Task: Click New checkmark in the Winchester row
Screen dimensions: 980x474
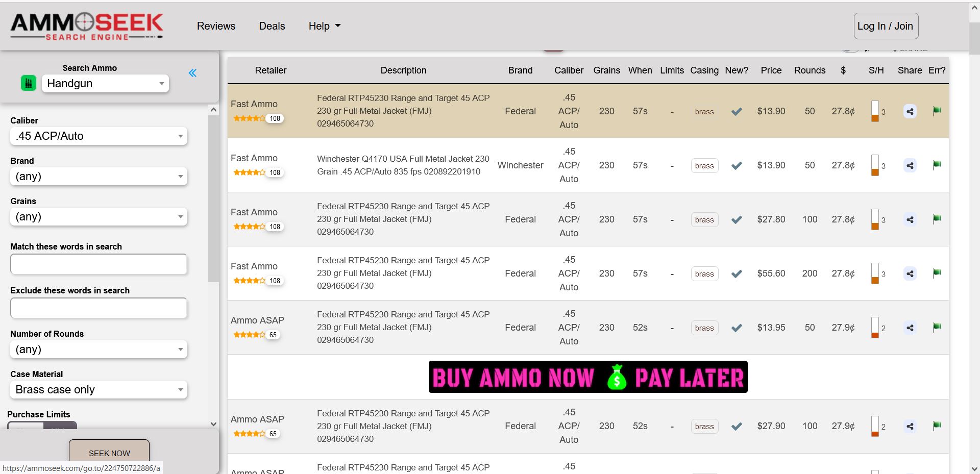Action: click(x=737, y=165)
